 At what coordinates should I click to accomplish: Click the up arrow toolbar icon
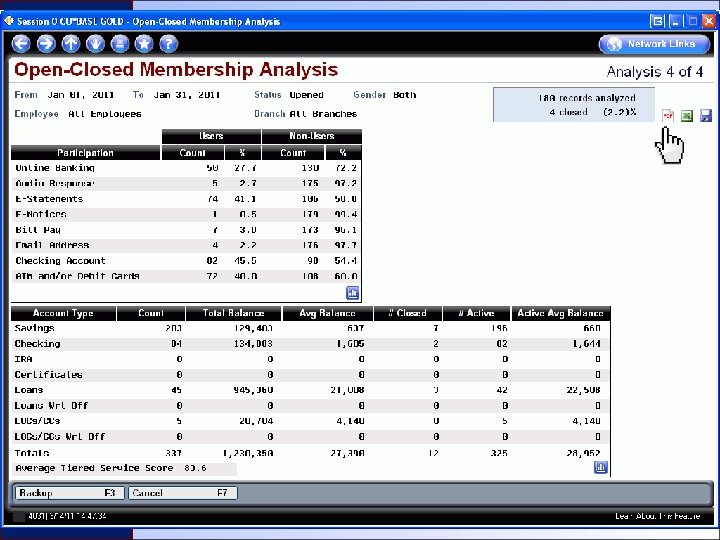71,44
